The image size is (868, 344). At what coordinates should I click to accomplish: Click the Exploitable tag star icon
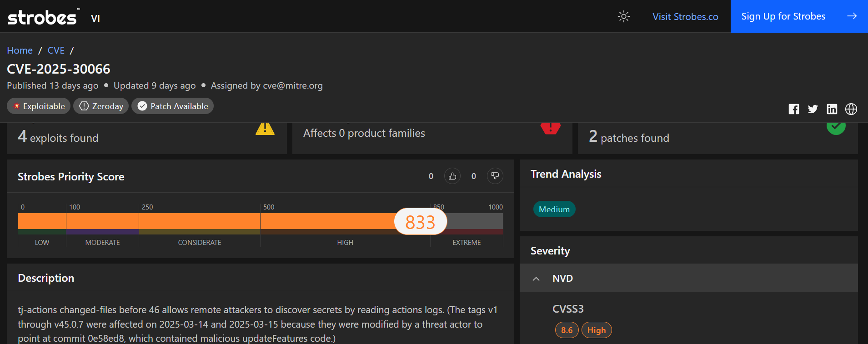pyautogui.click(x=17, y=106)
